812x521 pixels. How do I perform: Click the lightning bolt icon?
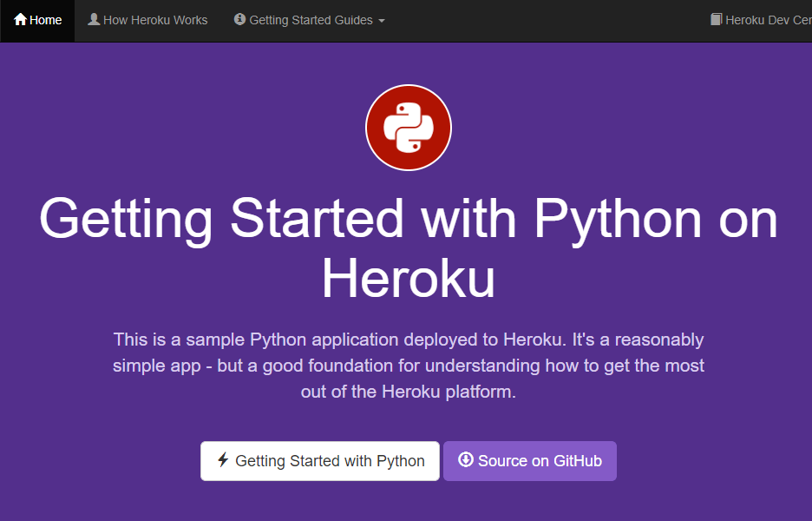223,460
